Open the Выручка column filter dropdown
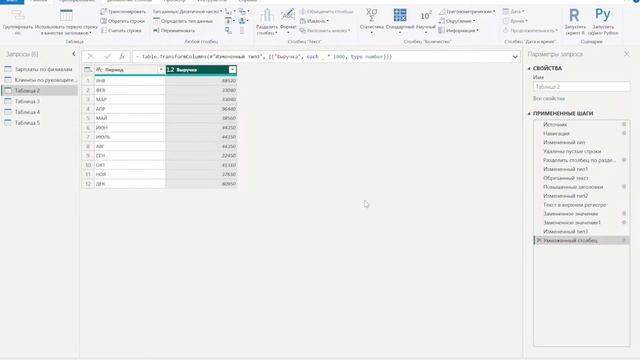The image size is (640, 360). (232, 70)
